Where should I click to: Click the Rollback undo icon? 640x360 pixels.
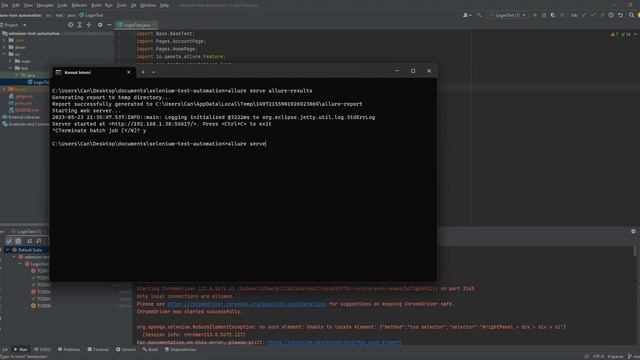point(620,15)
